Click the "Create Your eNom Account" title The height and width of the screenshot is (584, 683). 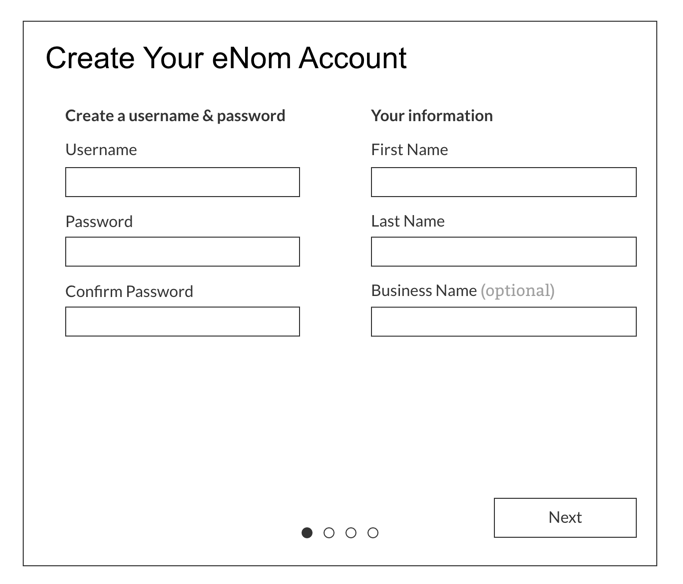tap(226, 58)
